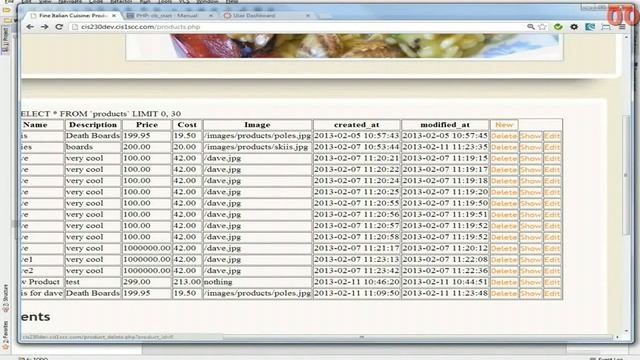Click the 2013-02-11 11:23:35 modified_at cell
The height and width of the screenshot is (360, 640).
(445, 147)
